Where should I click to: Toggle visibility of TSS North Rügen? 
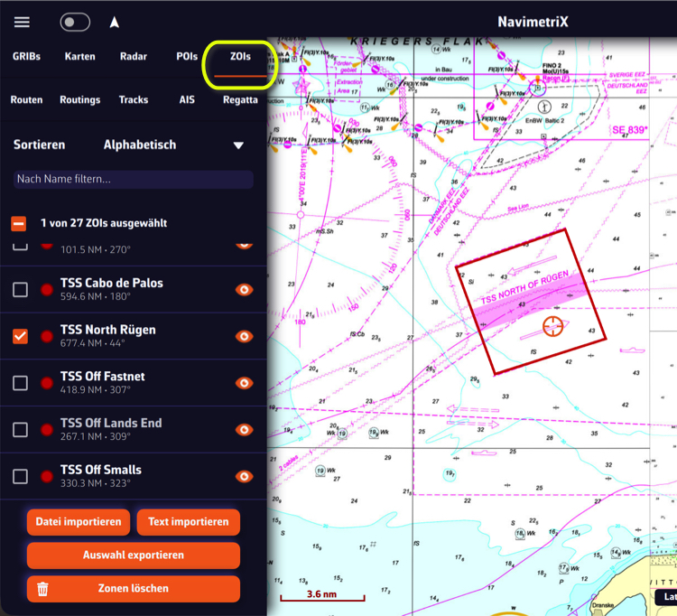(x=244, y=336)
